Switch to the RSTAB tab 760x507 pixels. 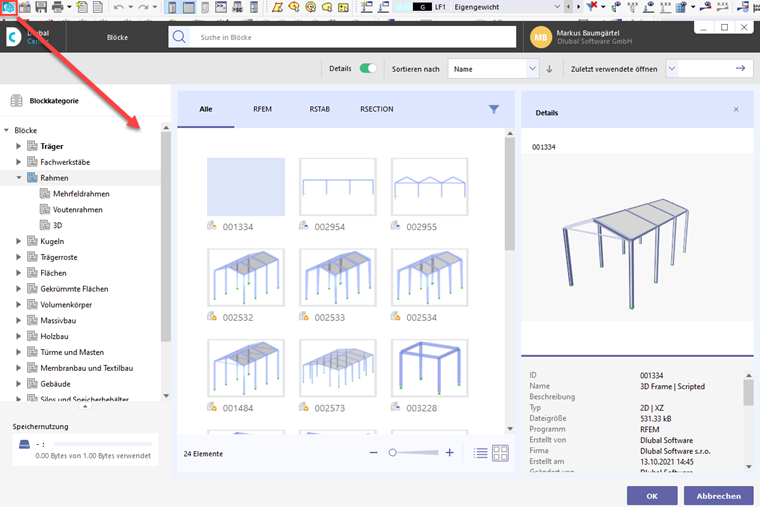click(x=319, y=109)
